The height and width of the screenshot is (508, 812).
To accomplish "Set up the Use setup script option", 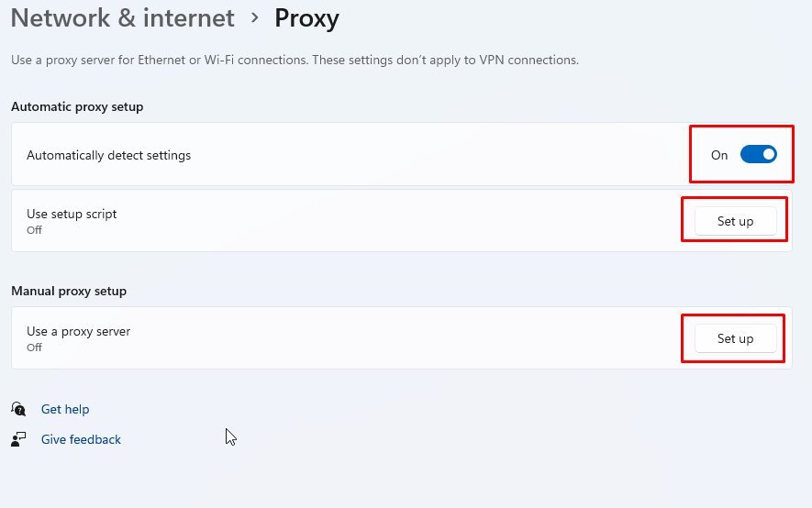I will 735,221.
